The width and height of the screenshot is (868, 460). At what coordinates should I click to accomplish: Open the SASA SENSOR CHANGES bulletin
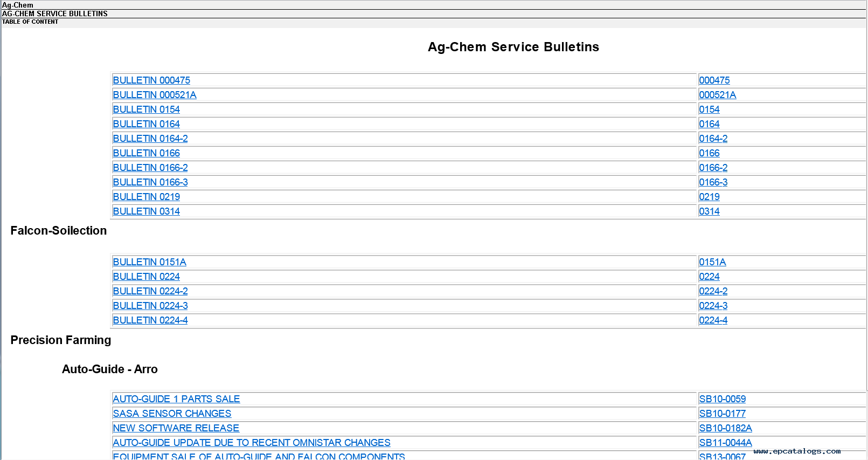click(x=172, y=414)
